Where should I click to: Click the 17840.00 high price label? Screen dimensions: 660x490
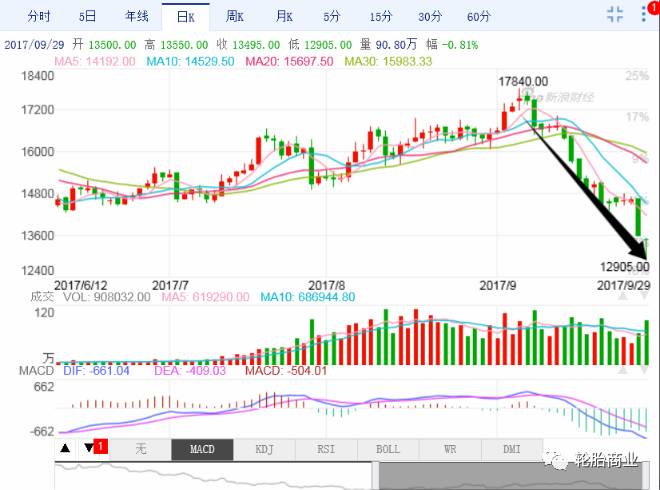pos(523,82)
